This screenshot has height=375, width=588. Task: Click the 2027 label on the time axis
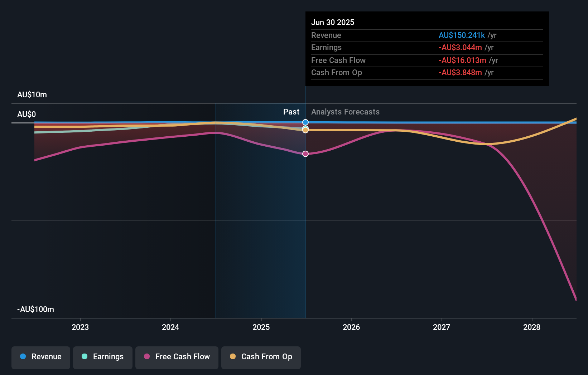click(442, 327)
